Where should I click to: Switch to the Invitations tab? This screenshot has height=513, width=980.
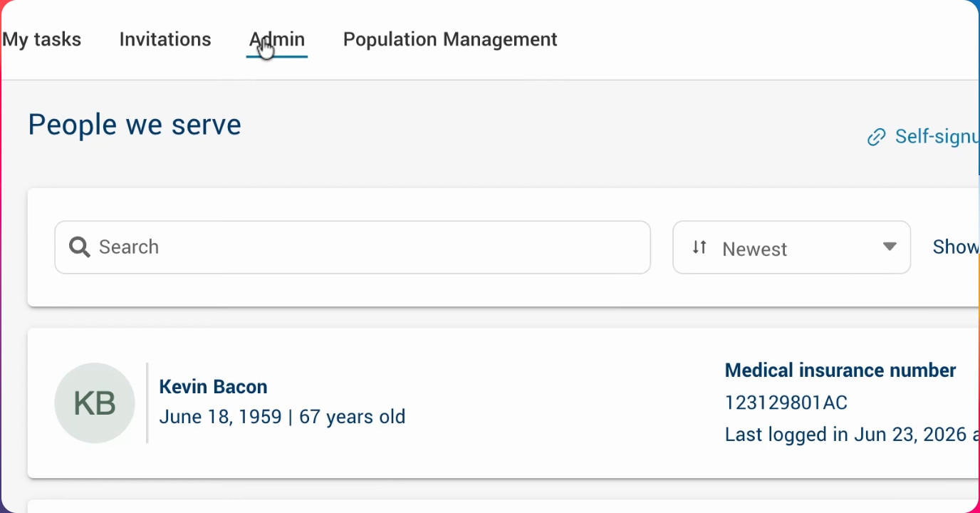[x=165, y=39]
